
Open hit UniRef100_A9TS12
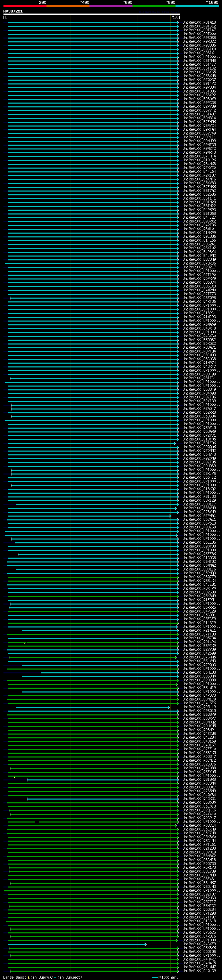199,26
